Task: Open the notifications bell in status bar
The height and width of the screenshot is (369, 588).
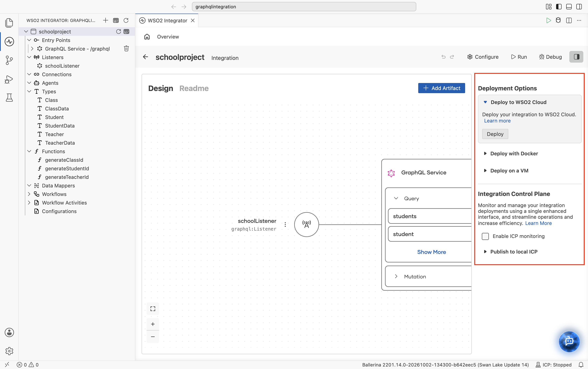Action: [581, 365]
